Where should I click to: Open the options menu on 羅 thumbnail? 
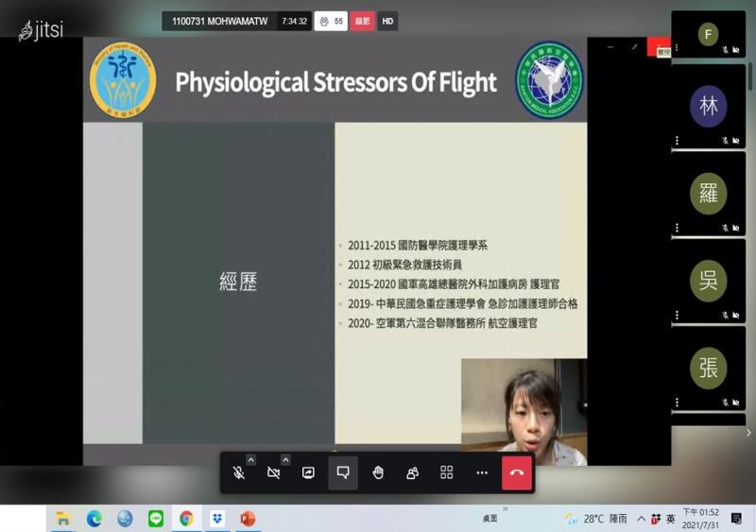tap(677, 227)
